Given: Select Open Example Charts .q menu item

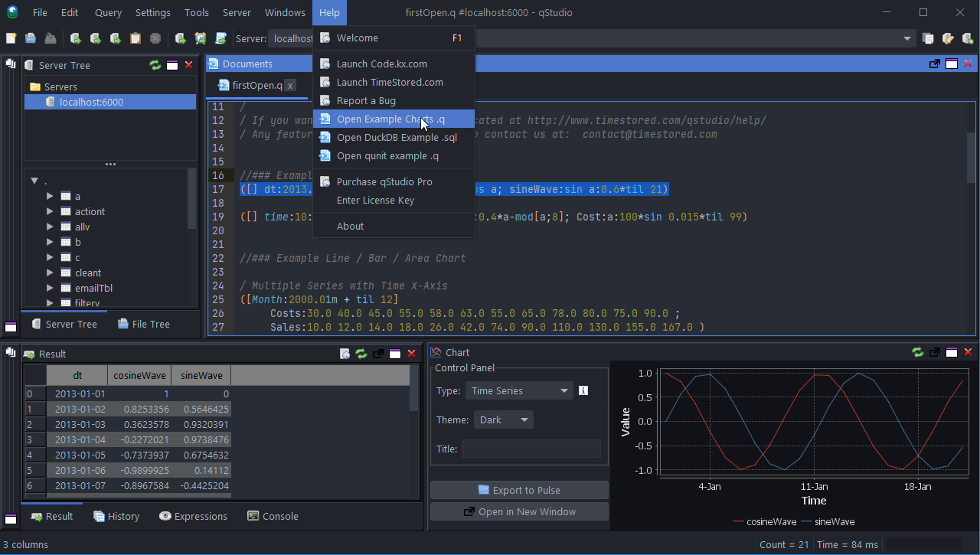Looking at the screenshot, I should (394, 119).
